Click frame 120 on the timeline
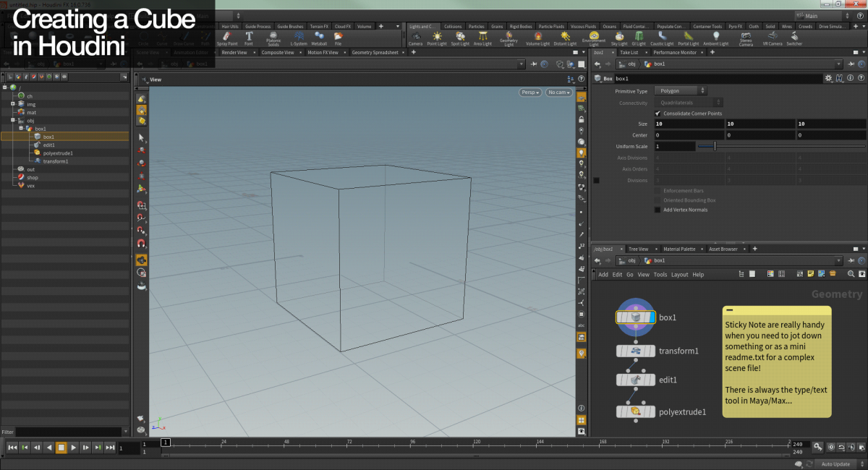The image size is (868, 470). [x=476, y=442]
